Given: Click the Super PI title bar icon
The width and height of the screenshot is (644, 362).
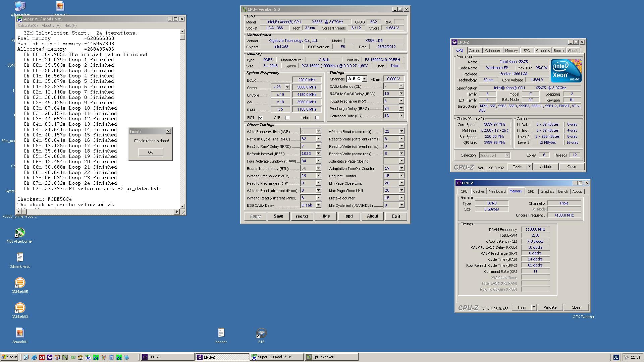Looking at the screenshot, I should tap(19, 19).
